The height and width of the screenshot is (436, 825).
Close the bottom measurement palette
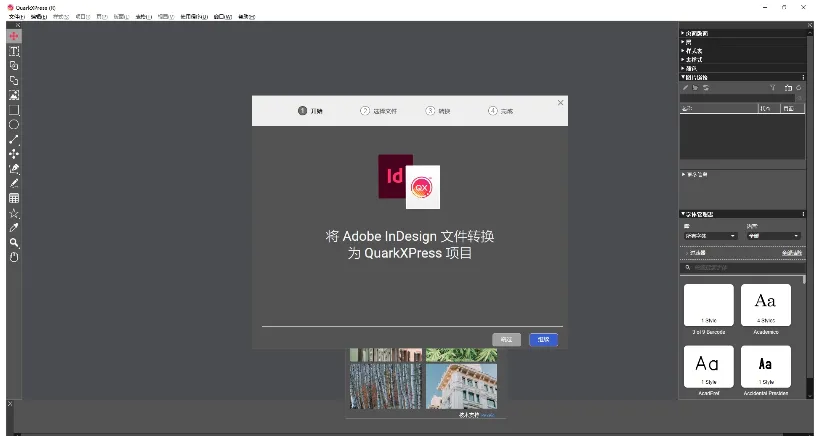coord(9,404)
